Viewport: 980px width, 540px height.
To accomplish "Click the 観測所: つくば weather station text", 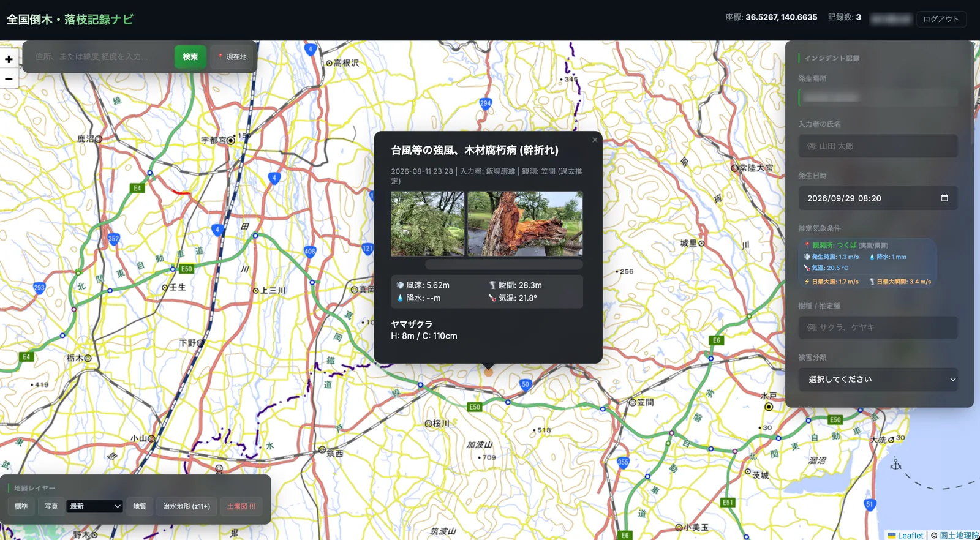I will click(x=835, y=245).
